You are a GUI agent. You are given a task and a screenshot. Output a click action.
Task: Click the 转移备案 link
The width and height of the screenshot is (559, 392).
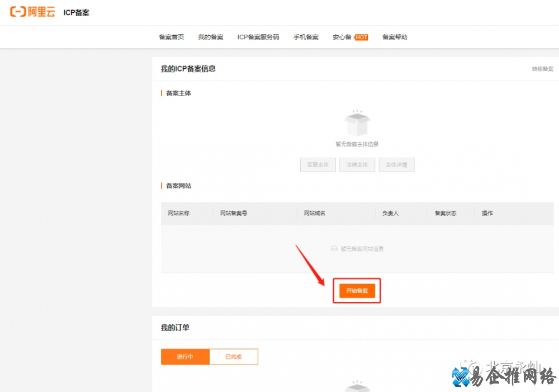point(542,69)
